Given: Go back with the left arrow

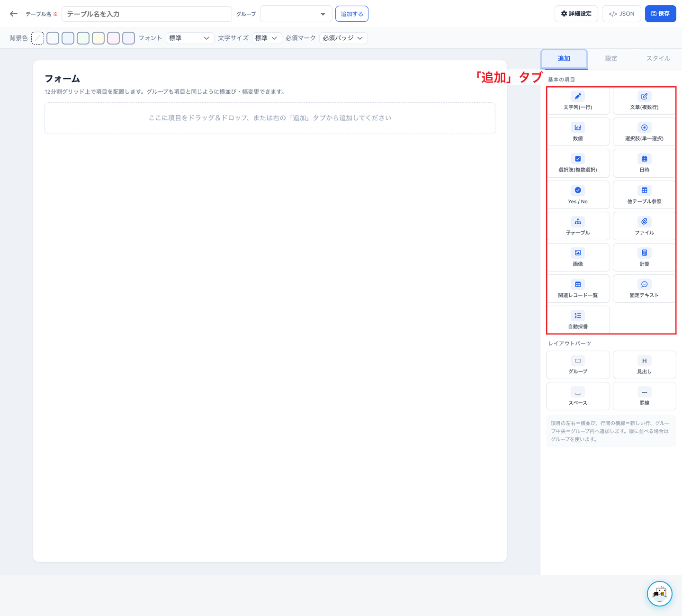Looking at the screenshot, I should (14, 14).
